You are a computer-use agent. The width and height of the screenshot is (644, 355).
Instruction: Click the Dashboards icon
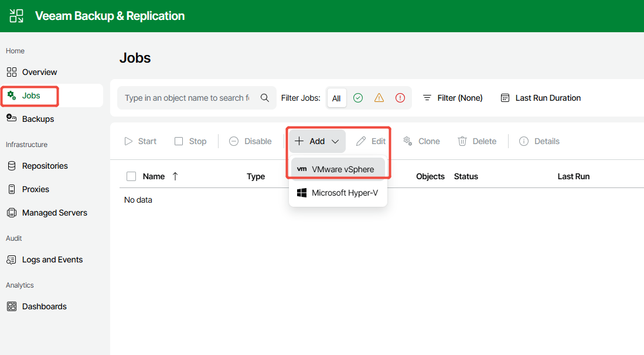click(12, 306)
